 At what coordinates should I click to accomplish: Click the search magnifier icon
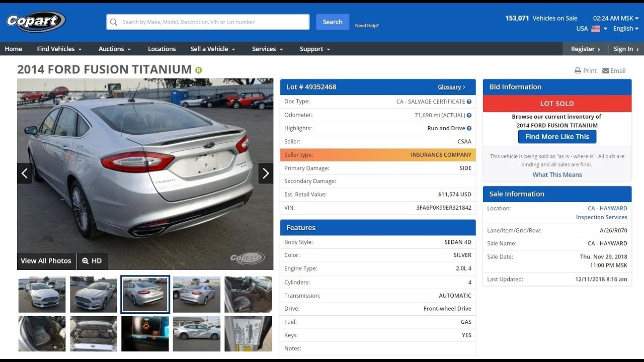click(x=114, y=22)
